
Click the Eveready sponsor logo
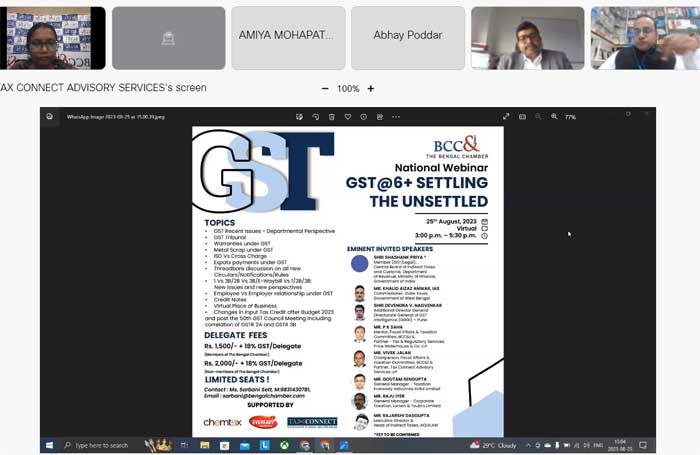pyautogui.click(x=263, y=422)
